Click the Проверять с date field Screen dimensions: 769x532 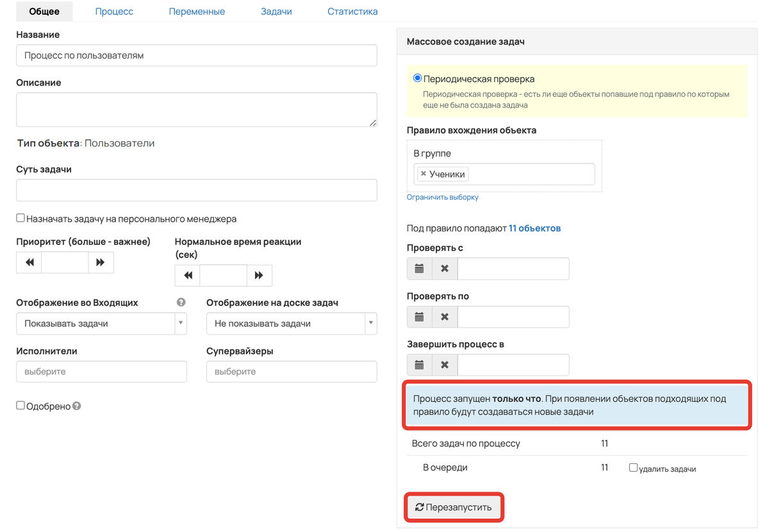pyautogui.click(x=513, y=269)
